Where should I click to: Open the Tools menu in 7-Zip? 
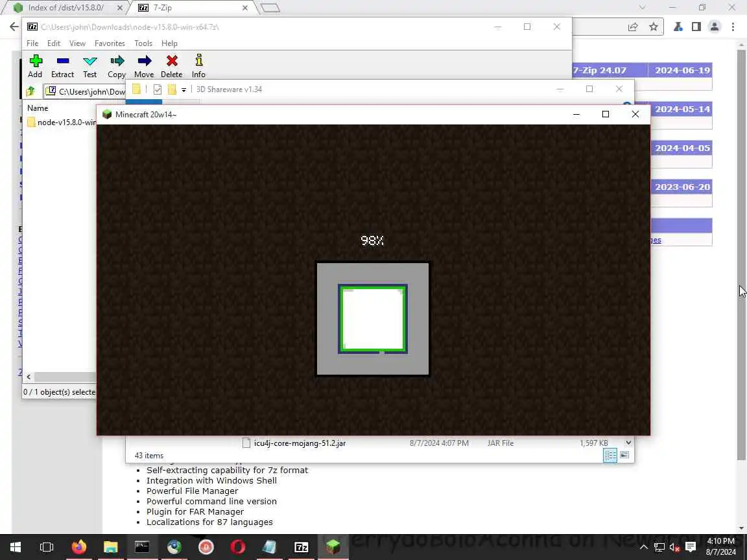tap(143, 43)
